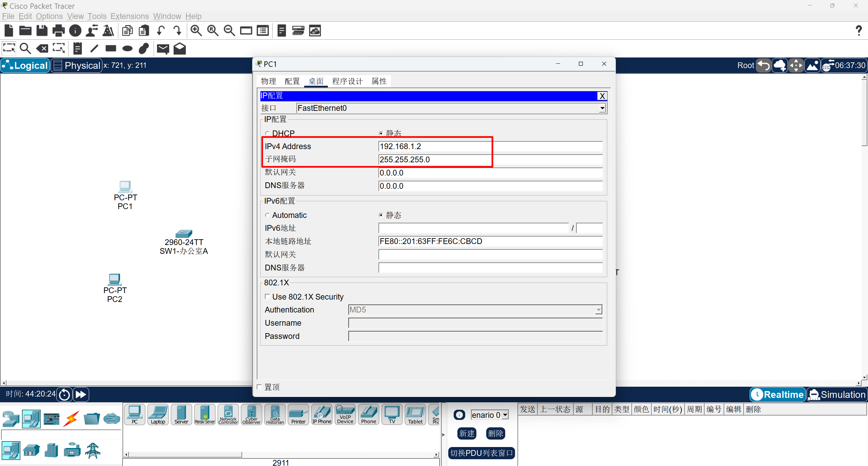Save the project with the floppy disk icon
868x466 pixels.
point(42,31)
